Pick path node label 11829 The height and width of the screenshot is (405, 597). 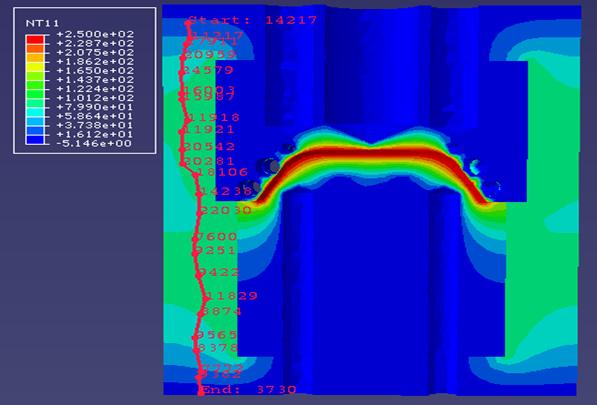[231, 295]
